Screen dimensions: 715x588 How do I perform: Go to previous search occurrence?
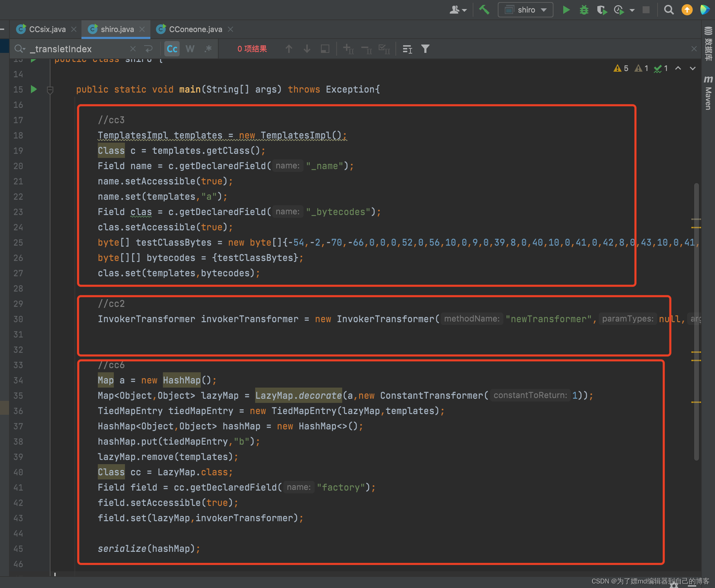click(x=289, y=49)
